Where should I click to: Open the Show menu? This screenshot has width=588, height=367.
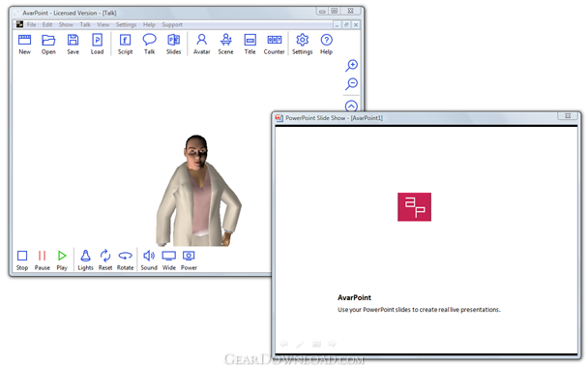point(66,25)
